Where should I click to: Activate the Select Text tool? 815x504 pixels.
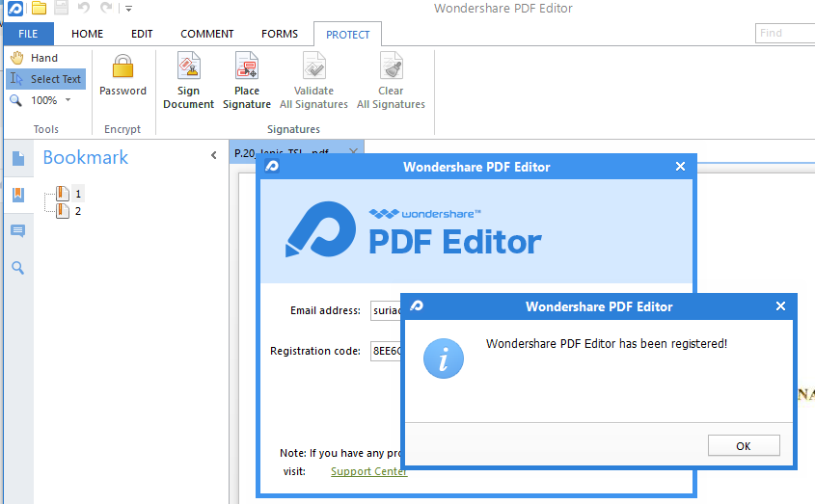click(46, 79)
